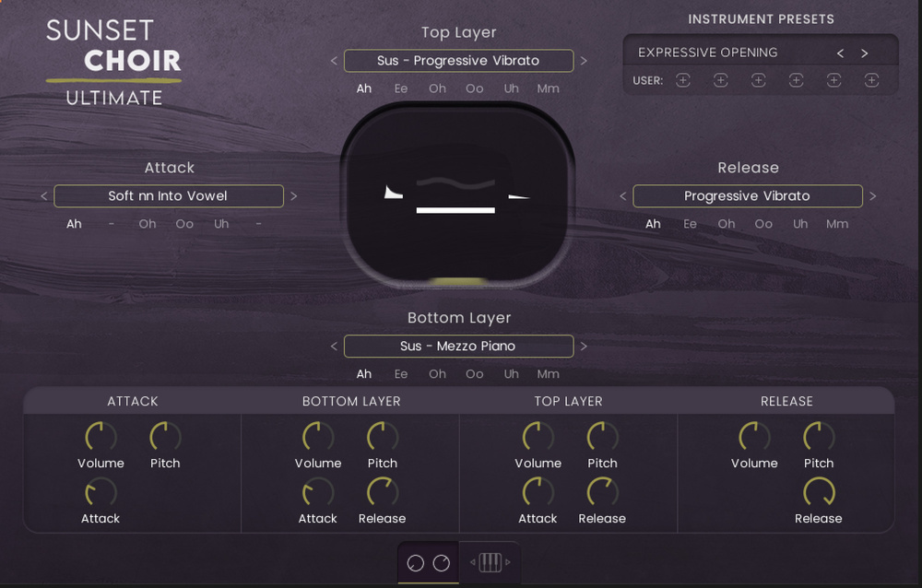Select Ee vowel for Bottom Layer

pyautogui.click(x=401, y=374)
